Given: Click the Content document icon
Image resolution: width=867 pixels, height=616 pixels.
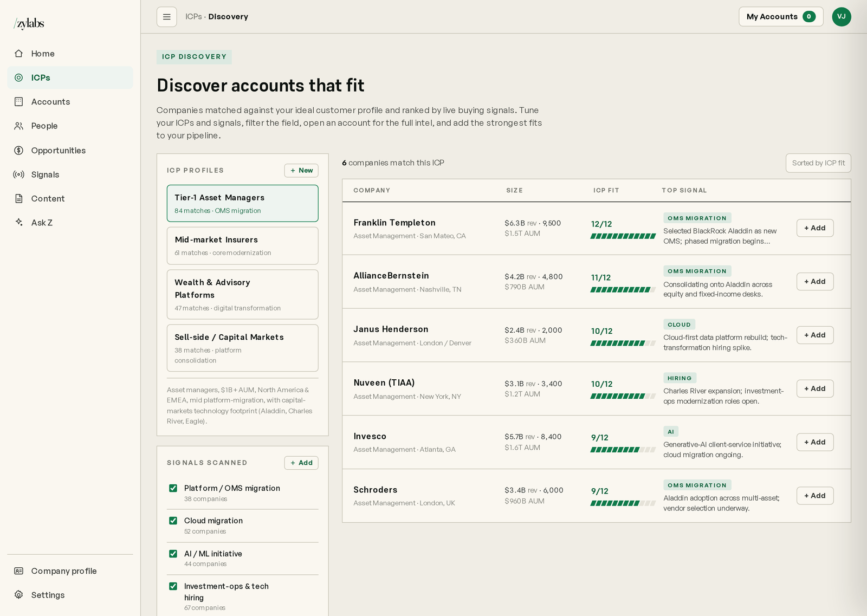Looking at the screenshot, I should point(19,198).
